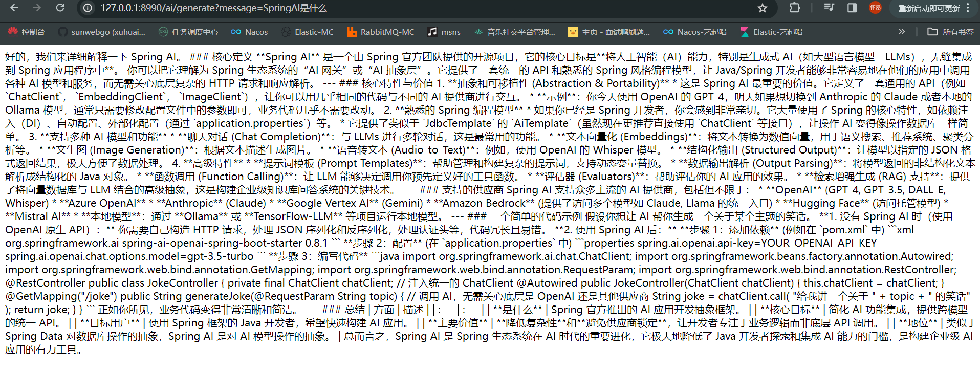The width and height of the screenshot is (980, 372).
Task: Click the restart to update button
Action: pos(928,8)
